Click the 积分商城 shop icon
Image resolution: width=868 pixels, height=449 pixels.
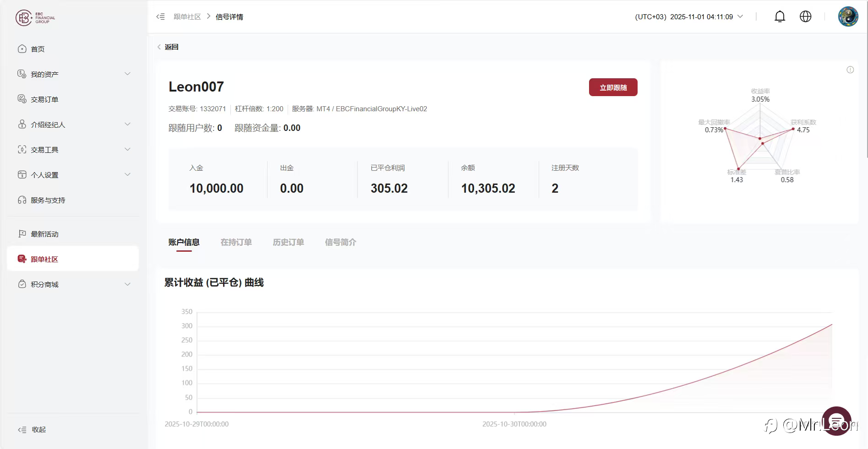point(22,284)
